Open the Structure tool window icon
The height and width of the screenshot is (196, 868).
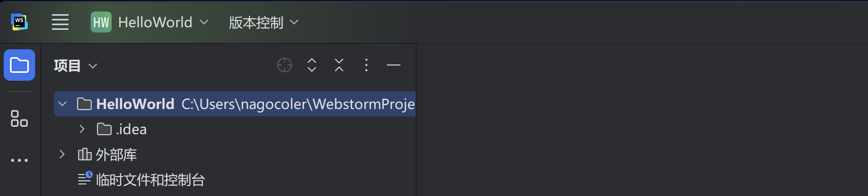(x=19, y=118)
